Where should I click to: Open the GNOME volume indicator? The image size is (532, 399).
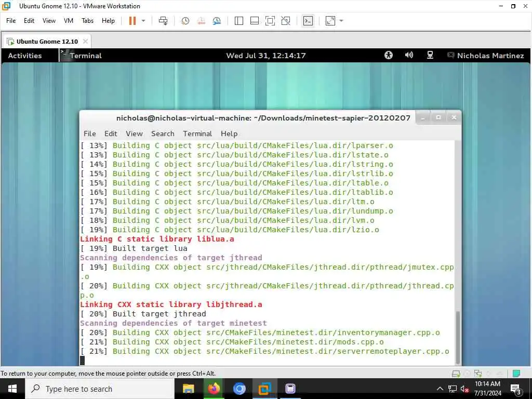pyautogui.click(x=409, y=55)
